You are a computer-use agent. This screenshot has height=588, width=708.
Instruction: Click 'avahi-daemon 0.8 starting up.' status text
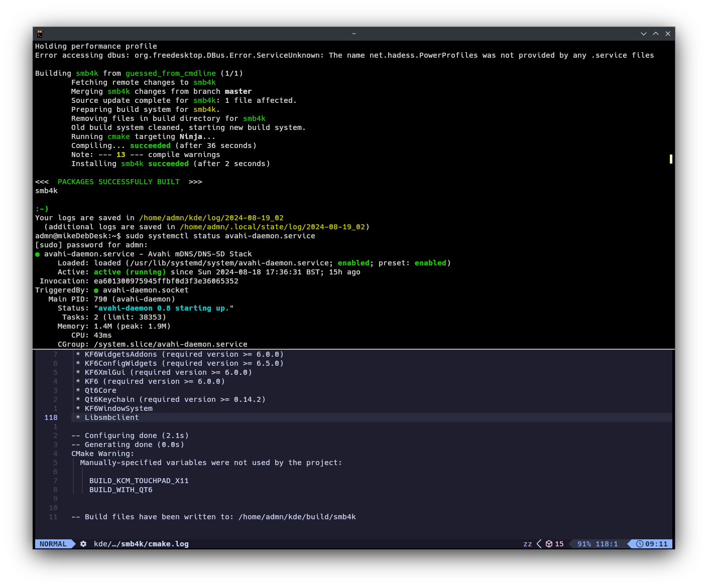(164, 308)
